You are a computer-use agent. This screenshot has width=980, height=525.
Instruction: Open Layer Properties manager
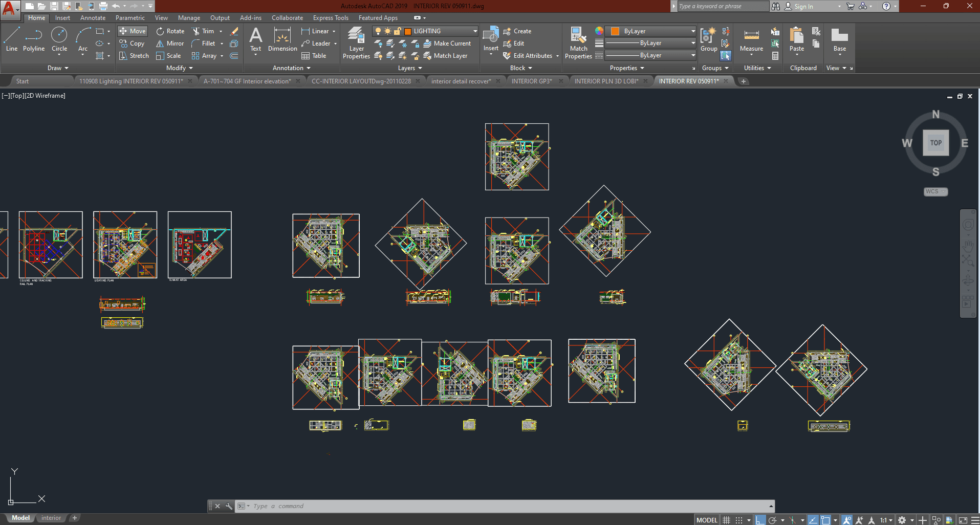tap(356, 43)
